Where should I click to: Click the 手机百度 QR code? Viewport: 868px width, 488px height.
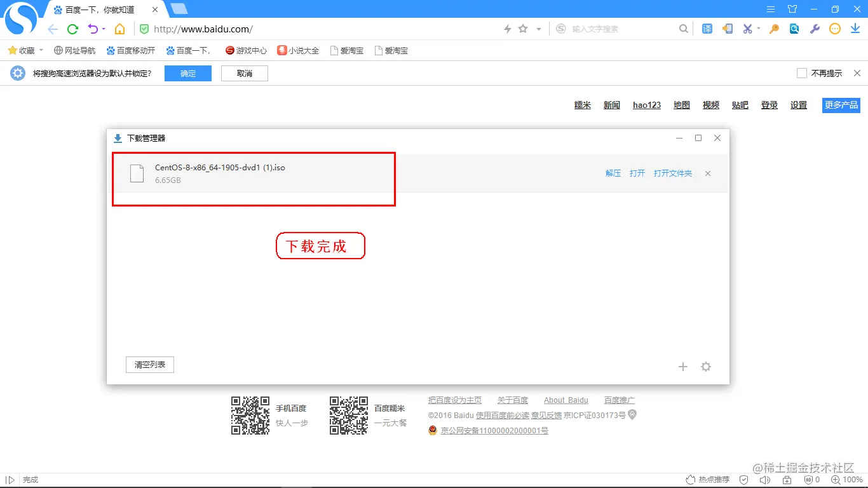250,416
